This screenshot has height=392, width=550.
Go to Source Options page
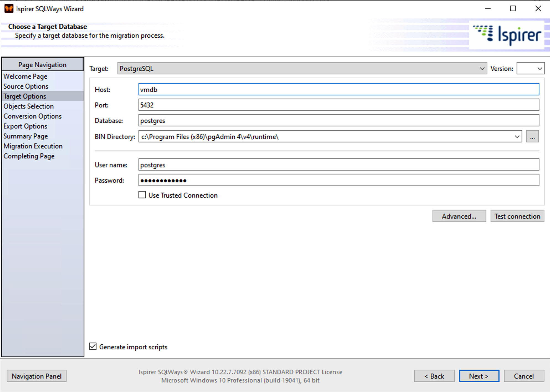pos(26,86)
